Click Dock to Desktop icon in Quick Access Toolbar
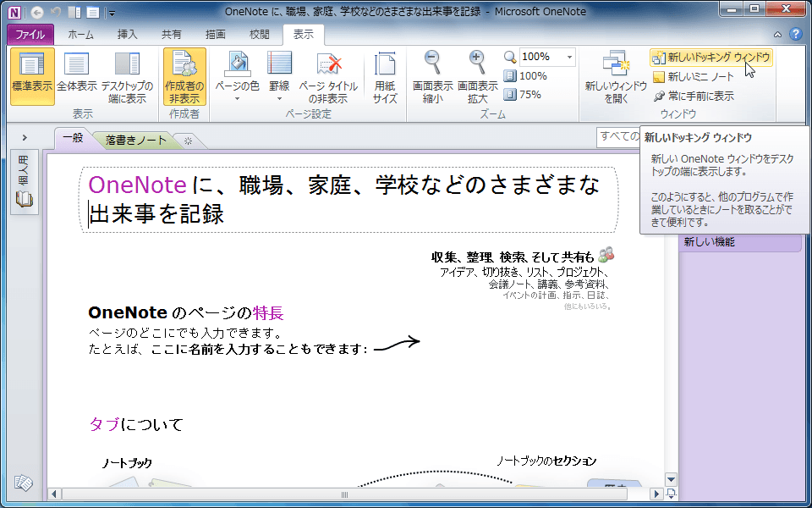Image resolution: width=812 pixels, height=508 pixels. point(74,12)
